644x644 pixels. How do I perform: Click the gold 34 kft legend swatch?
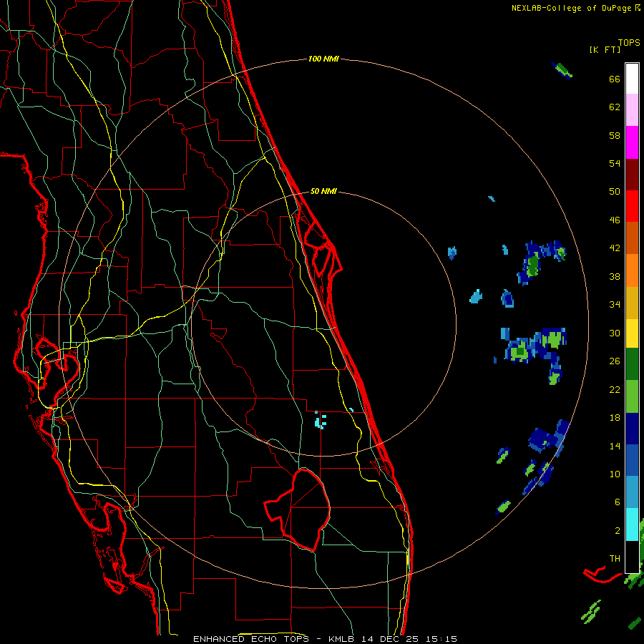632,303
